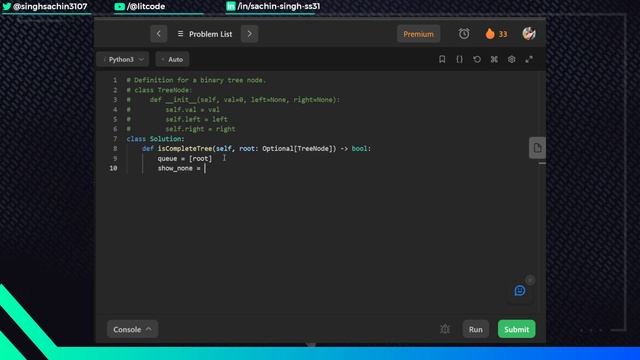The height and width of the screenshot is (360, 640).
Task: Dismiss the feedback bubble close button
Action: [530, 280]
